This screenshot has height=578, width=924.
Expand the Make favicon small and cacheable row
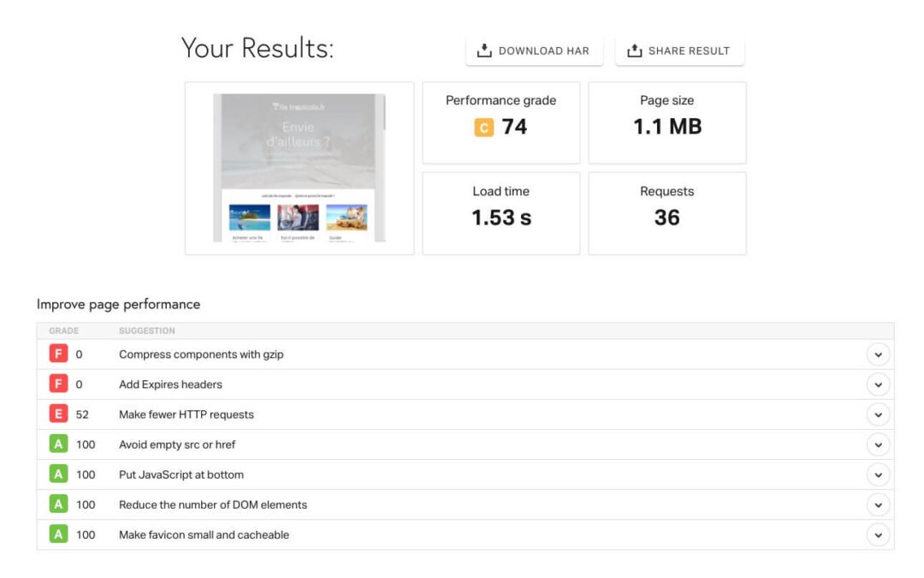(878, 535)
